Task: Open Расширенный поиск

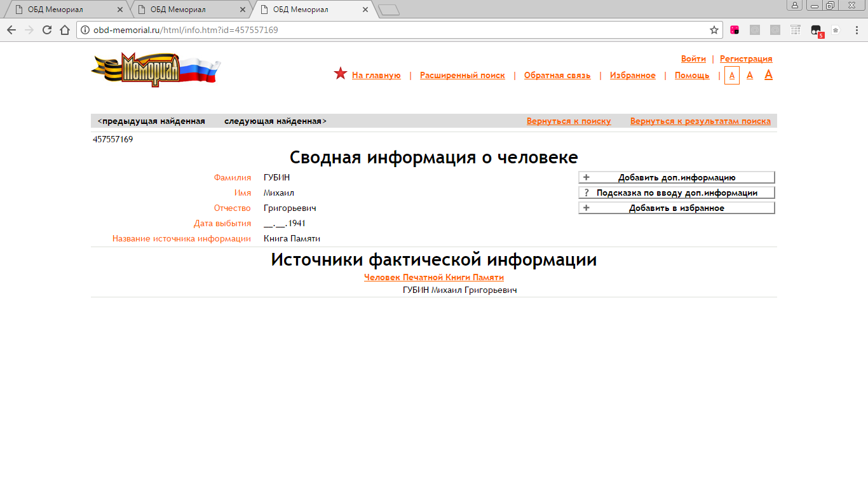Action: tap(463, 75)
